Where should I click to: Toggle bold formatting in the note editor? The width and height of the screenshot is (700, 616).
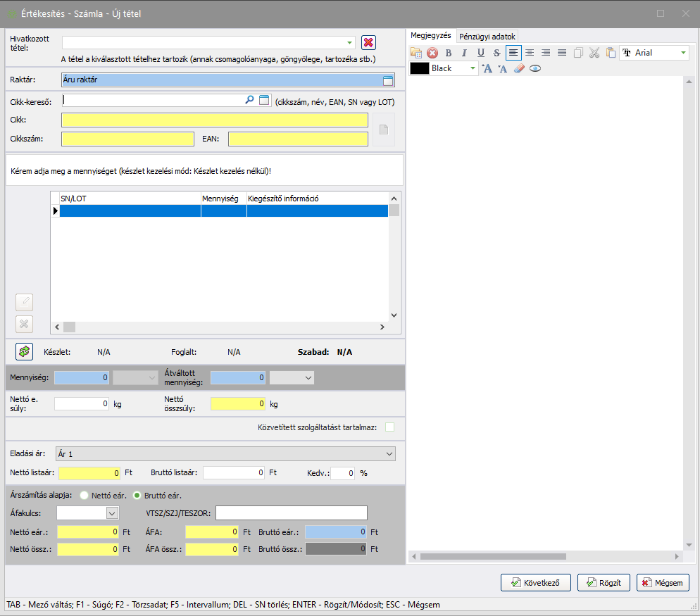448,53
